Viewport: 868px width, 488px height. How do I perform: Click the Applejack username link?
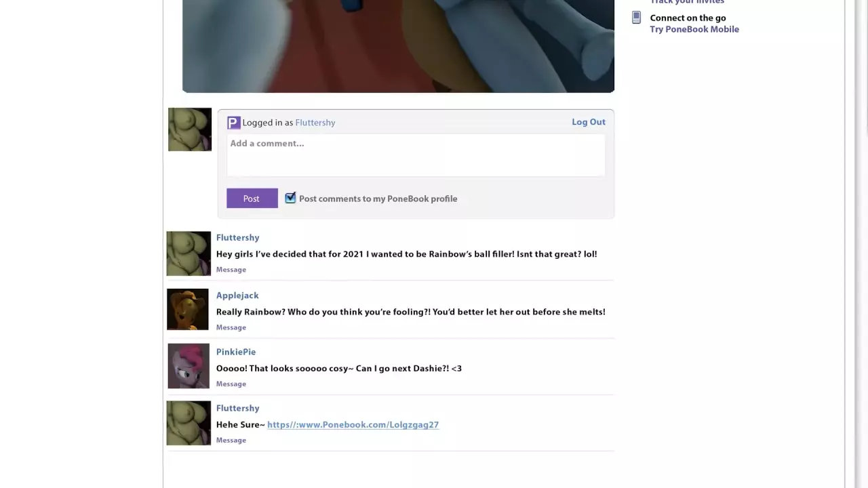[x=237, y=296]
